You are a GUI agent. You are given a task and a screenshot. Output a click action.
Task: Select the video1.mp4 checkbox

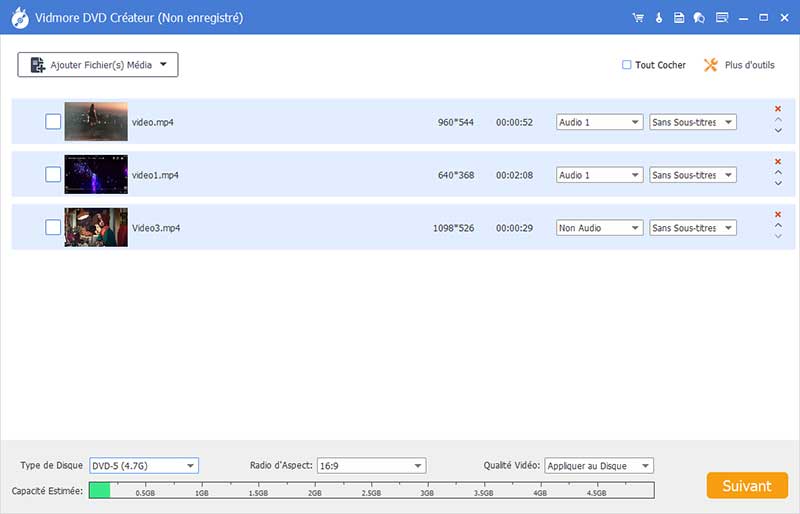tap(53, 175)
